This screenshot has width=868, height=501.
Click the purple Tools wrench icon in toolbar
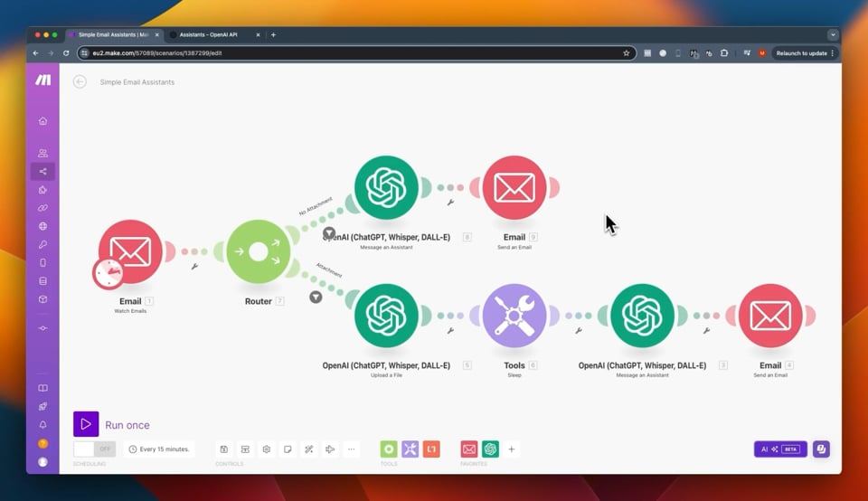[x=410, y=449]
